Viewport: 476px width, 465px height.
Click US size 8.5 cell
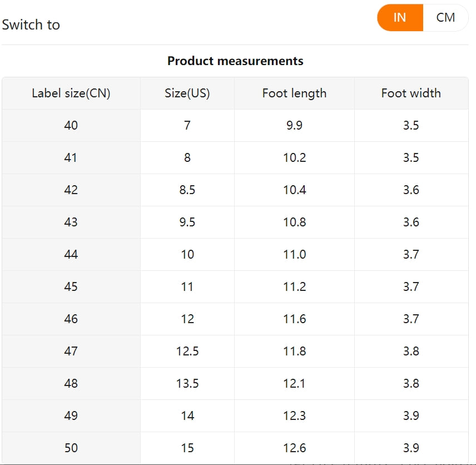pyautogui.click(x=187, y=190)
